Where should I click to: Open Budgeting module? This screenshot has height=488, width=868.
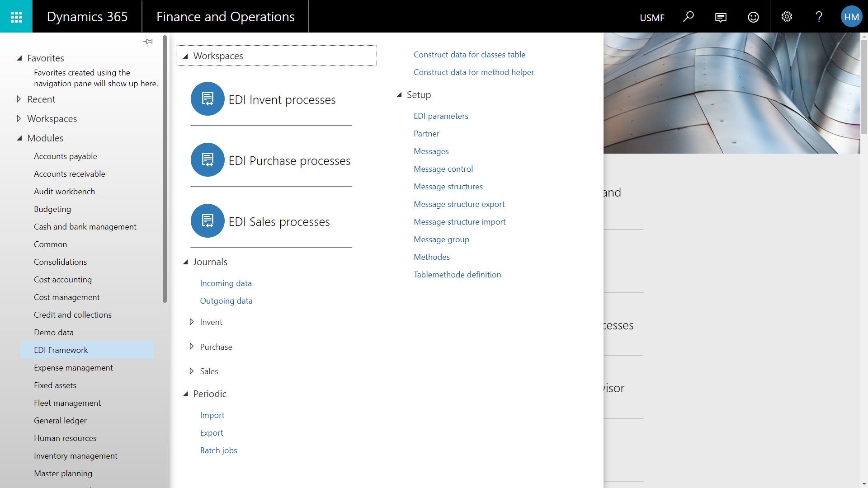point(52,209)
